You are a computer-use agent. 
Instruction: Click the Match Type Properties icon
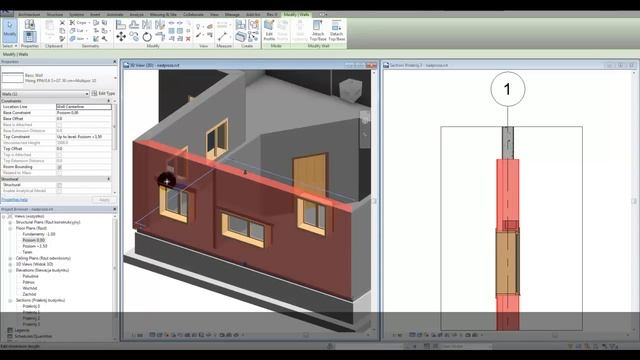pos(62,39)
